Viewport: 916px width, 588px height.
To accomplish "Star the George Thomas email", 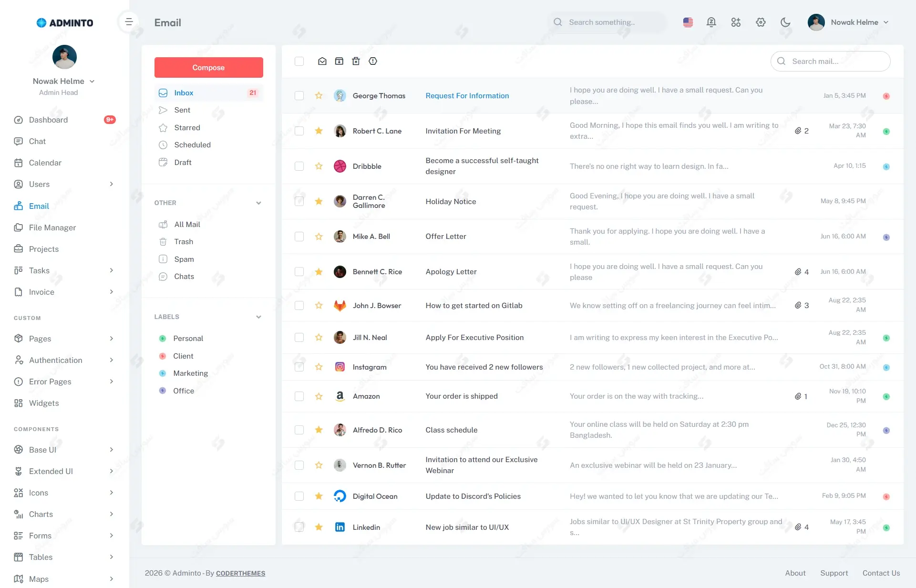I will (319, 96).
